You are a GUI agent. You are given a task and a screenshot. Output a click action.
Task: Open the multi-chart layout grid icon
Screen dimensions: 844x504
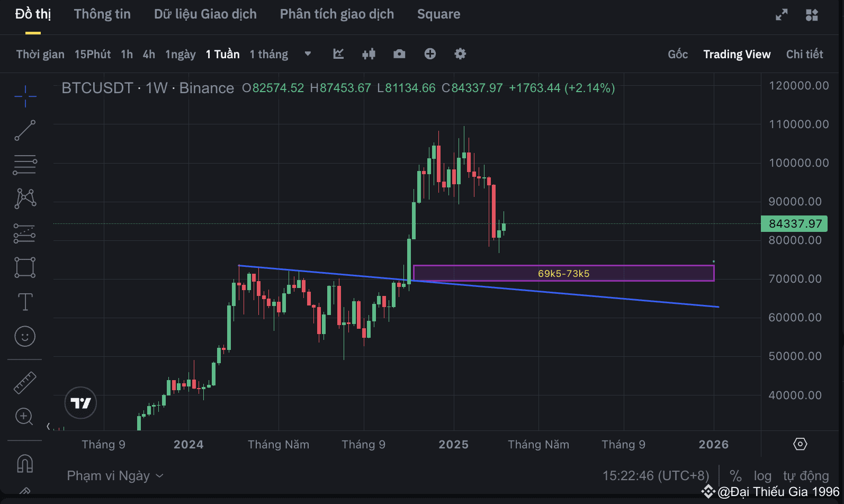pyautogui.click(x=812, y=15)
